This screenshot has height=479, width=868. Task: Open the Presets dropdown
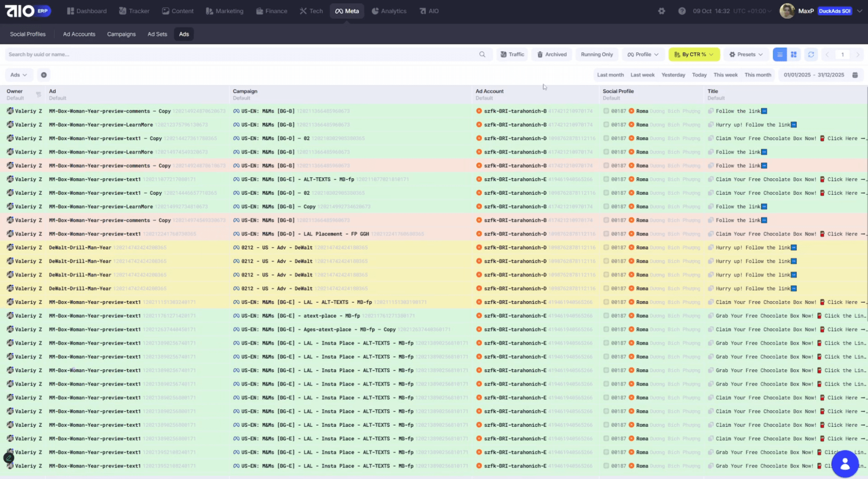[746, 54]
